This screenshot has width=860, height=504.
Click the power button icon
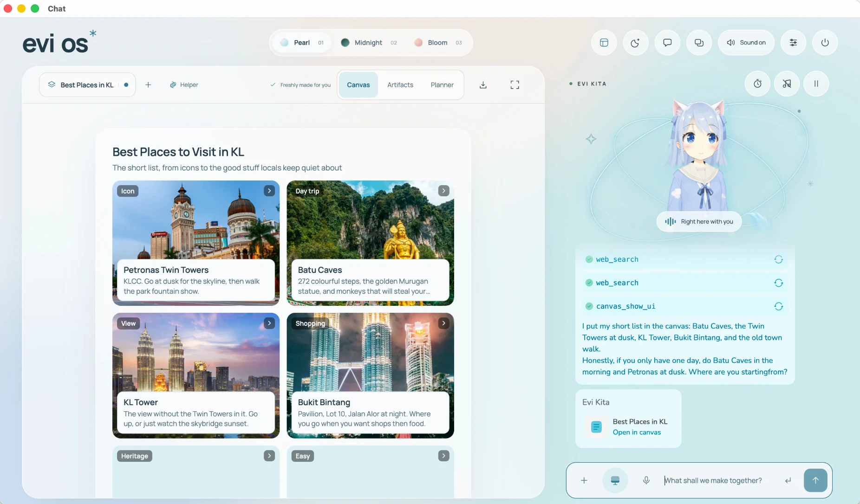tap(825, 43)
